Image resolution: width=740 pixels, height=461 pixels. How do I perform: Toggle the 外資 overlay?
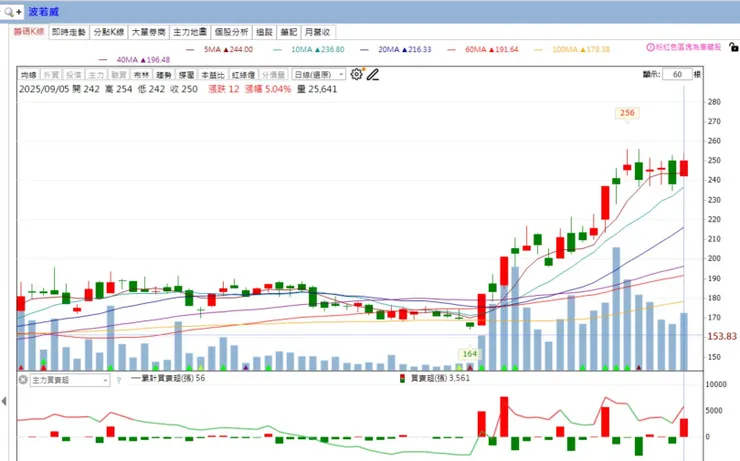click(x=51, y=75)
